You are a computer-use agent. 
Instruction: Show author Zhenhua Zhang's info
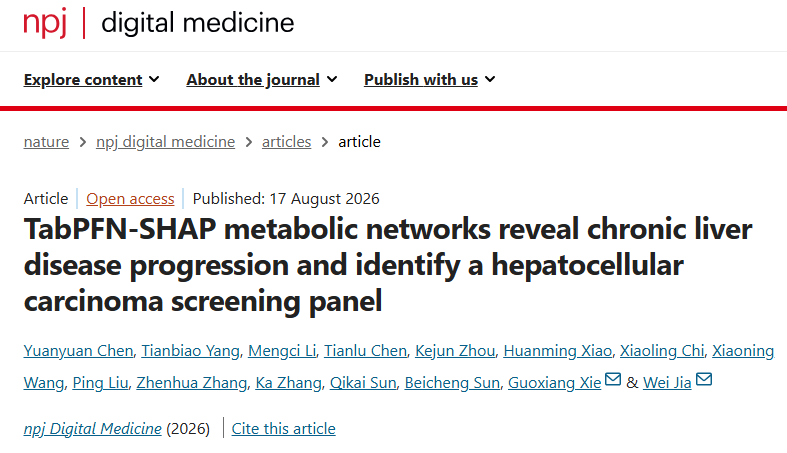(x=192, y=383)
